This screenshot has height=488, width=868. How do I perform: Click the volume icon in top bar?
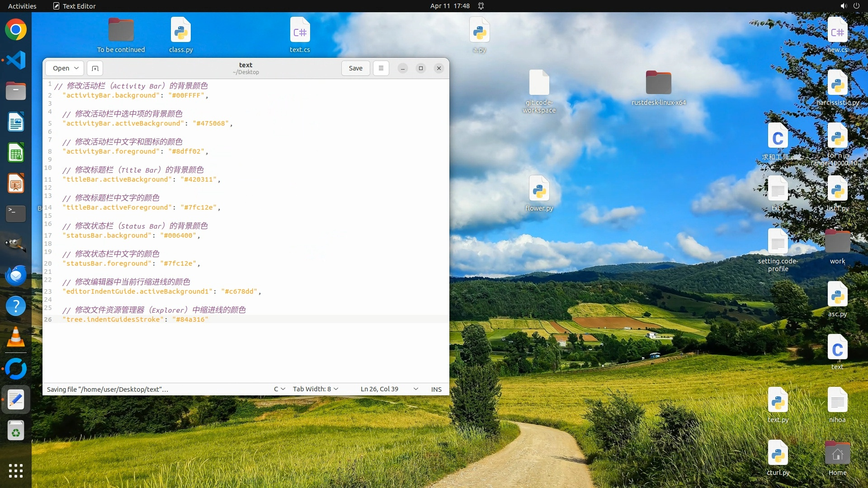[843, 6]
